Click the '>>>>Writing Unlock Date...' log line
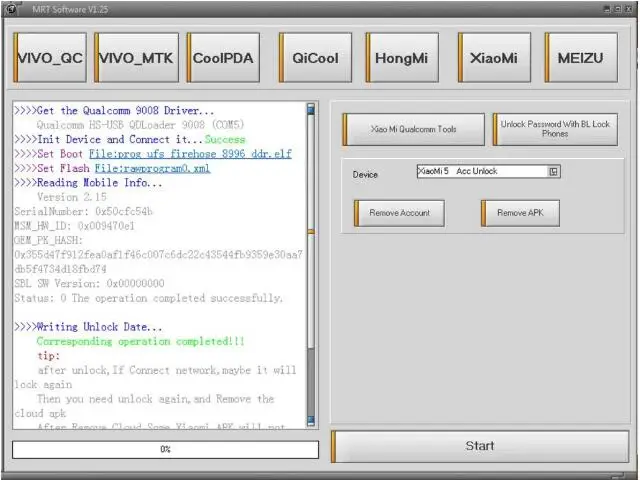Image resolution: width=640 pixels, height=480 pixels. pyautogui.click(x=88, y=327)
